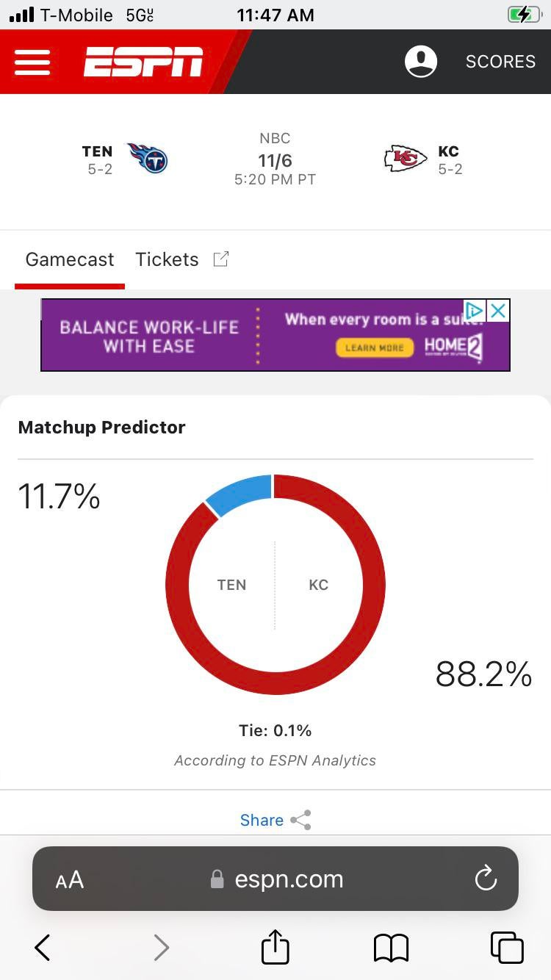Tap the Share link
The height and width of the screenshot is (980, 551).
coord(262,820)
